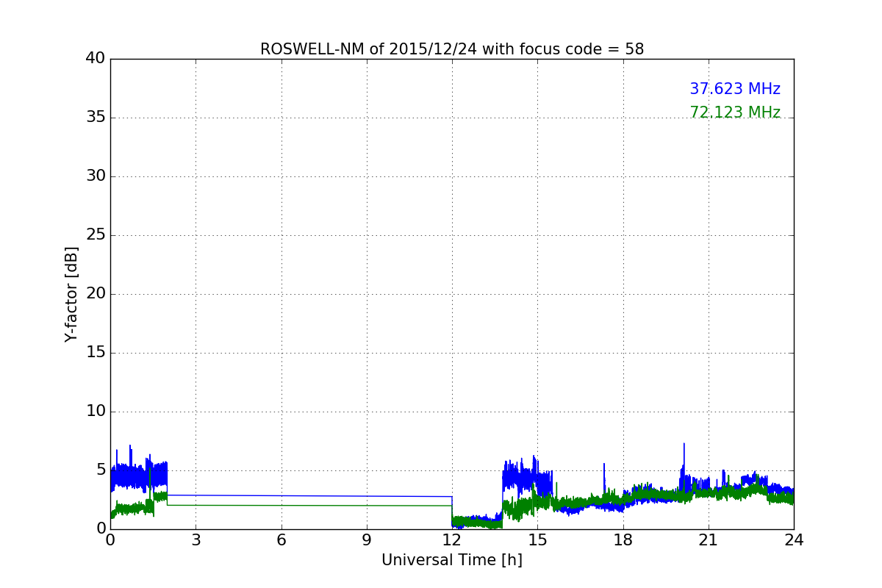Click the plot title "ROSWELL-NM of 2015/12/24 with focus code = 58"
882x588 pixels.
click(x=452, y=49)
